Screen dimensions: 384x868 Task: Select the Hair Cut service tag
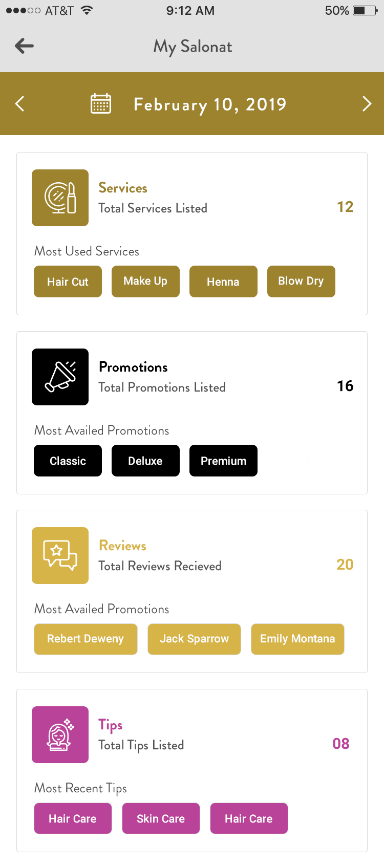point(68,281)
